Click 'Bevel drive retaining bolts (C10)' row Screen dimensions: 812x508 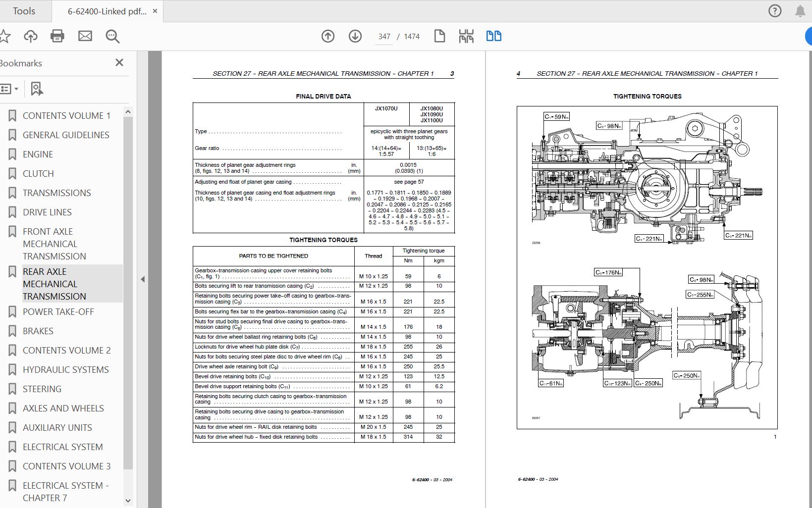324,376
